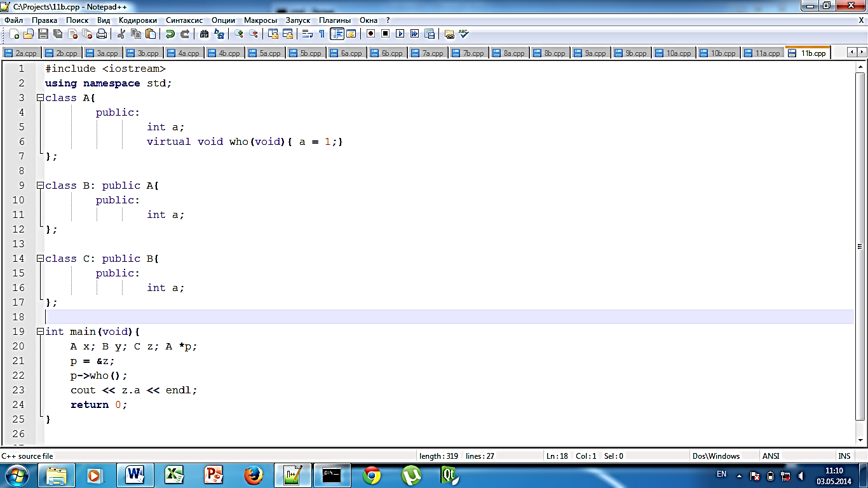Image resolution: width=868 pixels, height=488 pixels.
Task: Zoom in with the magnifier plus icon
Action: 239,34
